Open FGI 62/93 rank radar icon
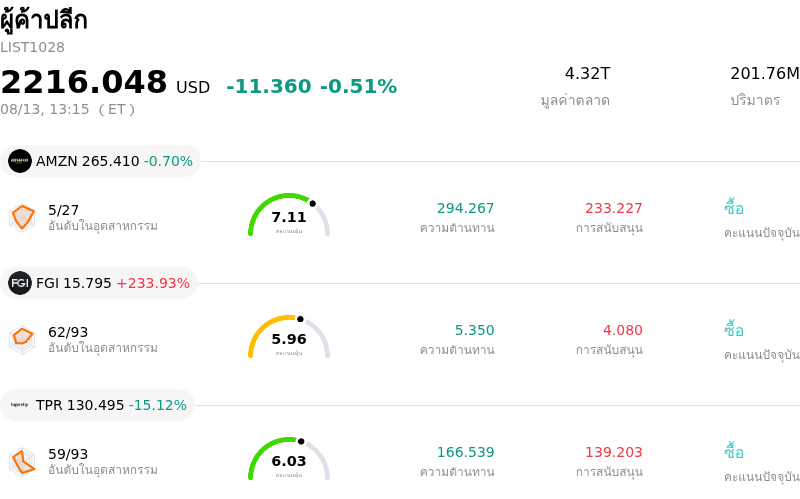The height and width of the screenshot is (499, 800). click(x=22, y=339)
